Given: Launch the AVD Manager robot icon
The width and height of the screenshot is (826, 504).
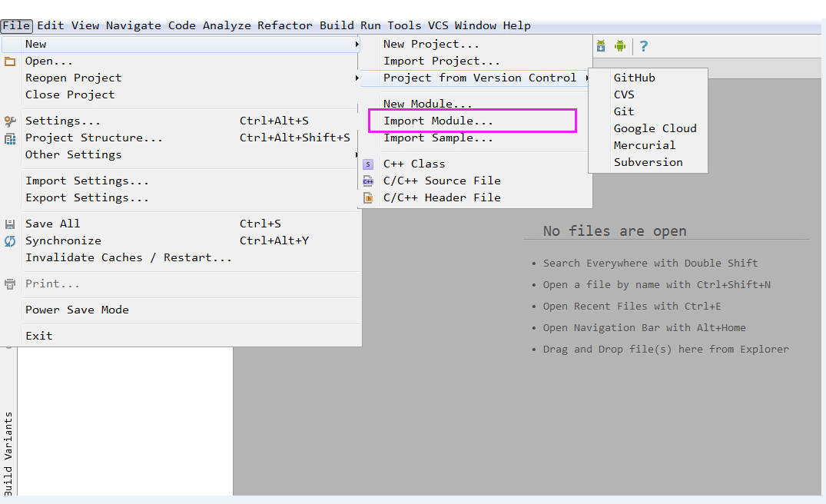Looking at the screenshot, I should click(x=620, y=46).
